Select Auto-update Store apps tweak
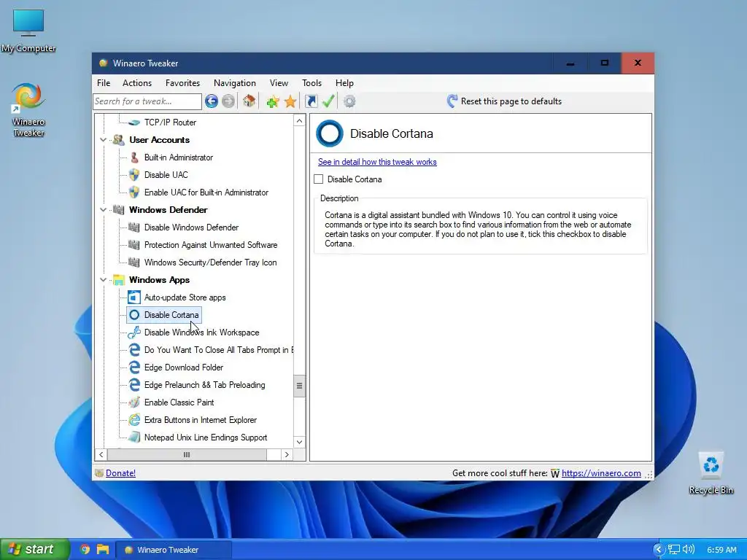This screenshot has width=747, height=560. click(185, 297)
